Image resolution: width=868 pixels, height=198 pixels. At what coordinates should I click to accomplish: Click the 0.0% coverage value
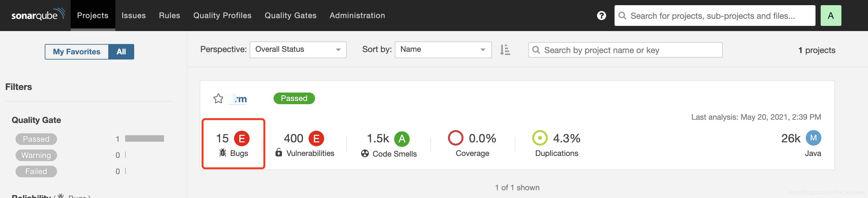point(482,138)
